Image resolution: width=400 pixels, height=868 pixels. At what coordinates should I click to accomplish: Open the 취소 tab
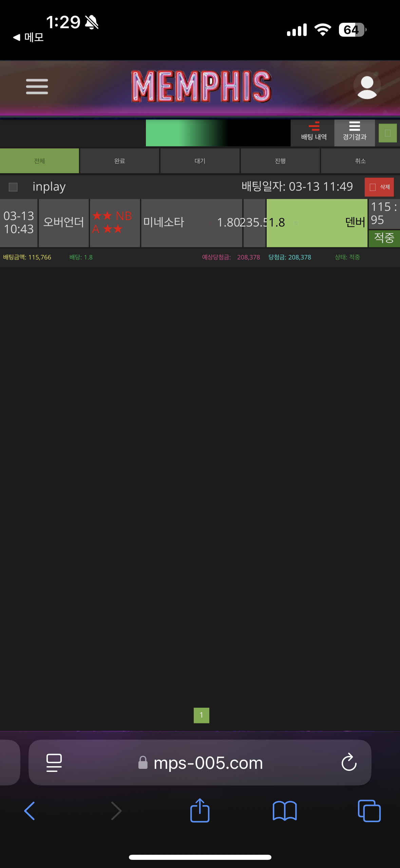(x=360, y=161)
